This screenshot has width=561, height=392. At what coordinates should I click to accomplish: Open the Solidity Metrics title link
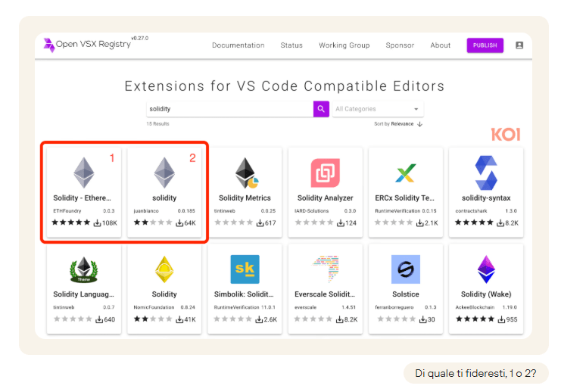(x=245, y=198)
